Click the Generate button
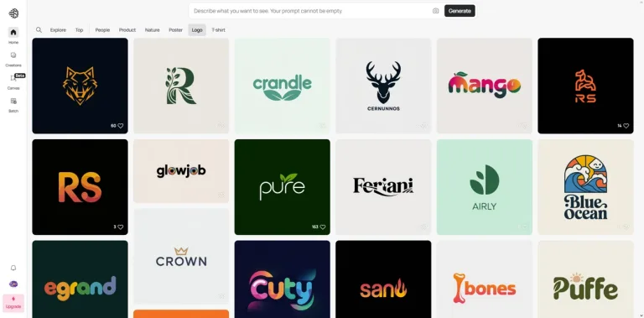644x318 pixels. (x=460, y=11)
